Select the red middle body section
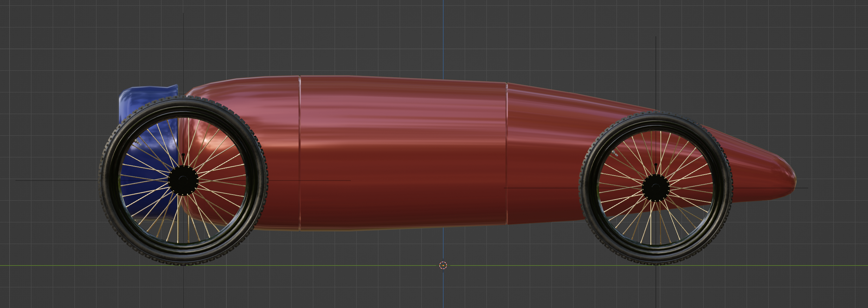Image resolution: width=868 pixels, height=308 pixels. pos(403,153)
